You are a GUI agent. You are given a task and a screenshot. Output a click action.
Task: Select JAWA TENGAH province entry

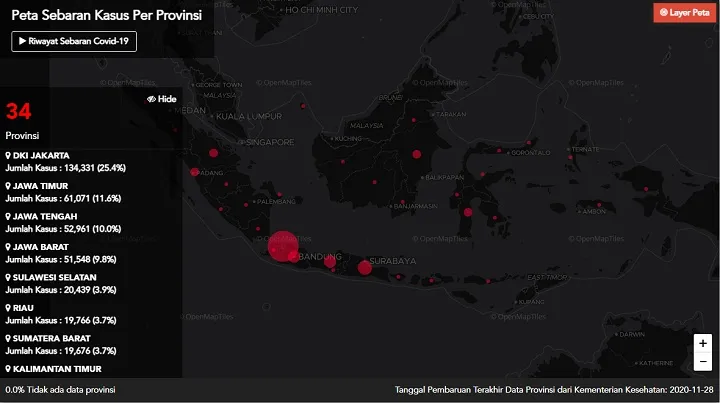point(63,223)
